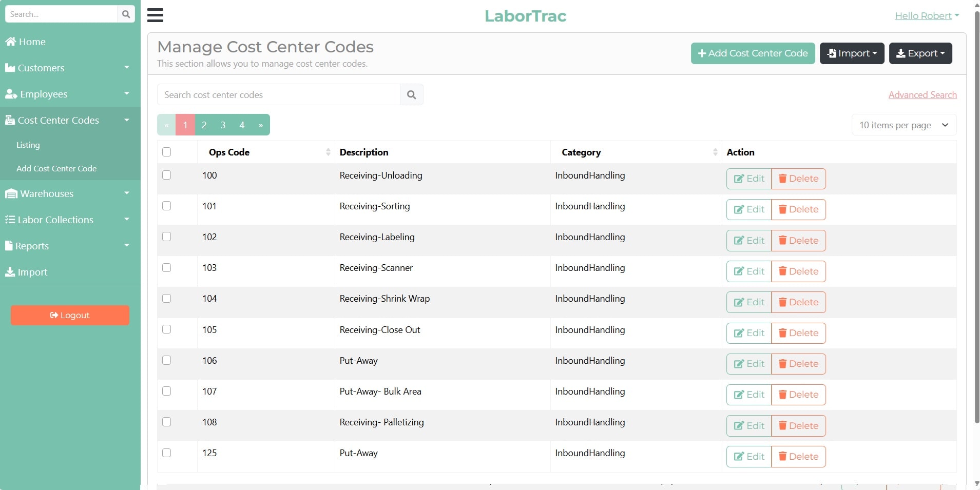
Task: Open the Export dropdown
Action: tap(920, 53)
